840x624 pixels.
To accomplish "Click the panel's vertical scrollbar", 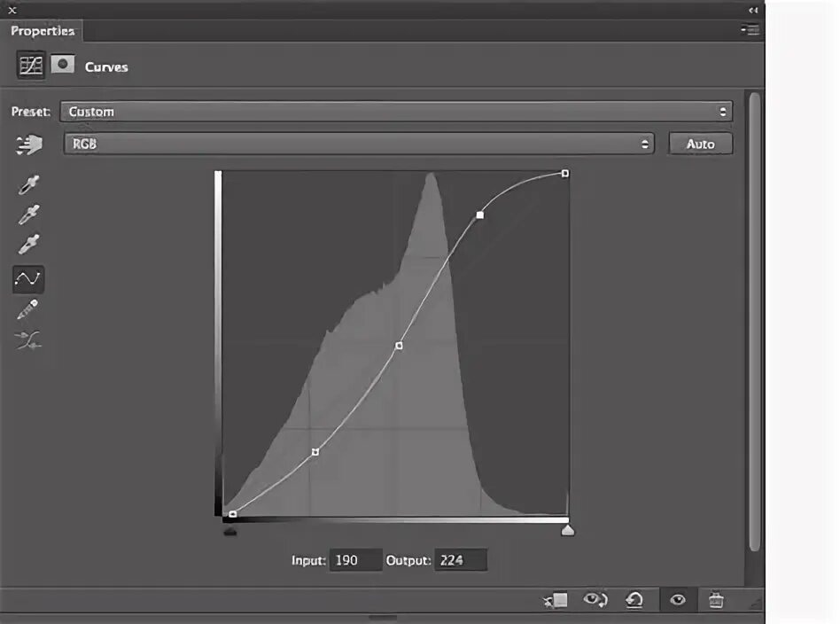I will pyautogui.click(x=755, y=322).
